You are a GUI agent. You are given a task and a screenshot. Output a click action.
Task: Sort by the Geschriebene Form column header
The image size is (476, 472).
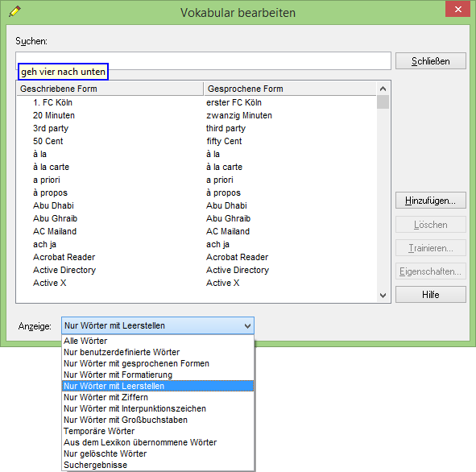tap(110, 89)
